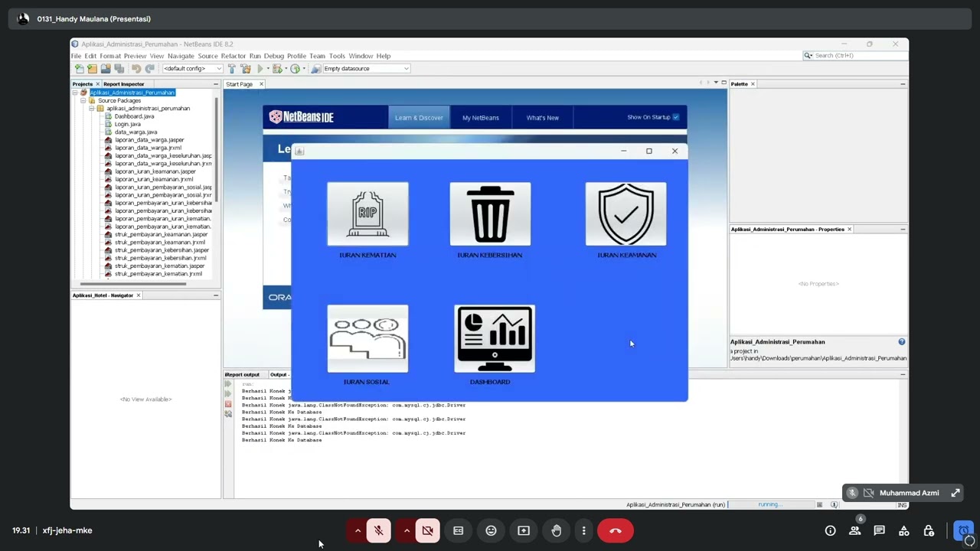The height and width of the screenshot is (551, 980).
Task: Click Profile Project toolbar icon
Action: 295,69
